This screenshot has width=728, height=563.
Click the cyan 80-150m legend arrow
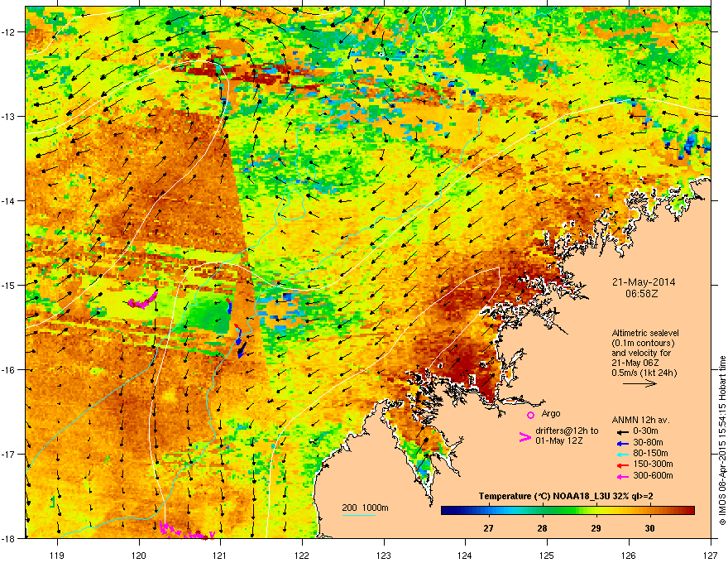pos(623,454)
